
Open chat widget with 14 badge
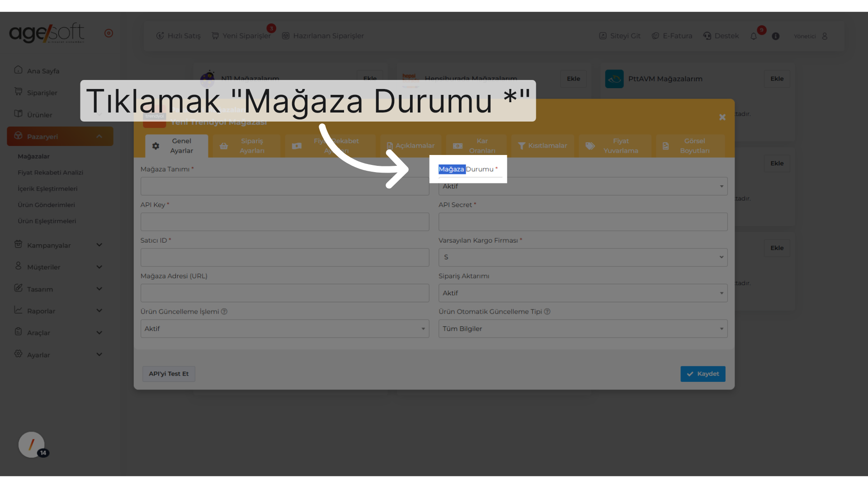pyautogui.click(x=32, y=445)
